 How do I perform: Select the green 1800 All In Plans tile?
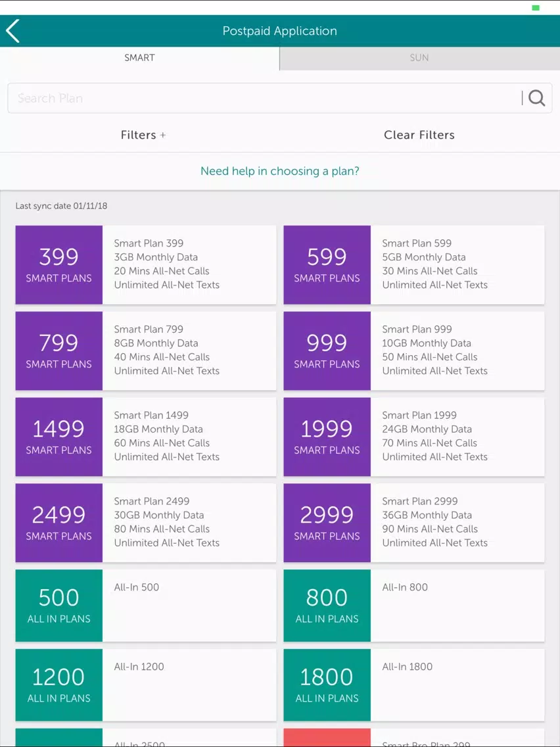[327, 685]
